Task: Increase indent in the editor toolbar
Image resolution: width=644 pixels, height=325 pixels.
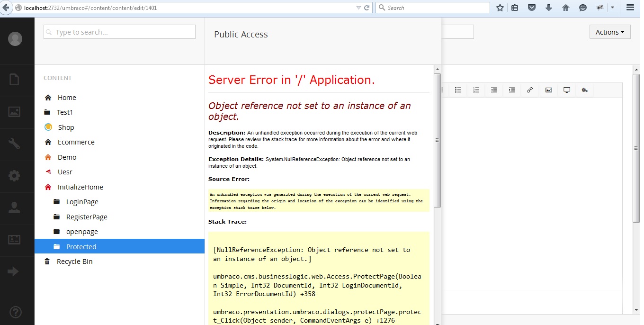Action: [x=512, y=90]
